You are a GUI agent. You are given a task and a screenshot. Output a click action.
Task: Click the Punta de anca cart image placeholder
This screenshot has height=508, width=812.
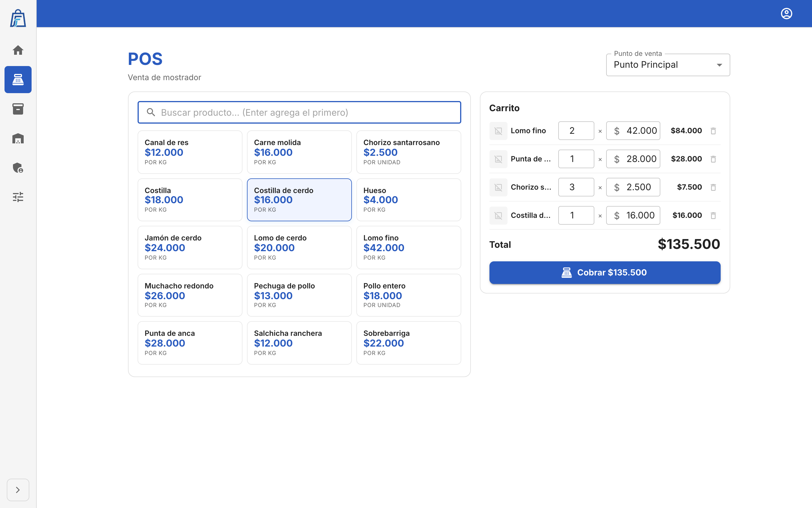[498, 159]
